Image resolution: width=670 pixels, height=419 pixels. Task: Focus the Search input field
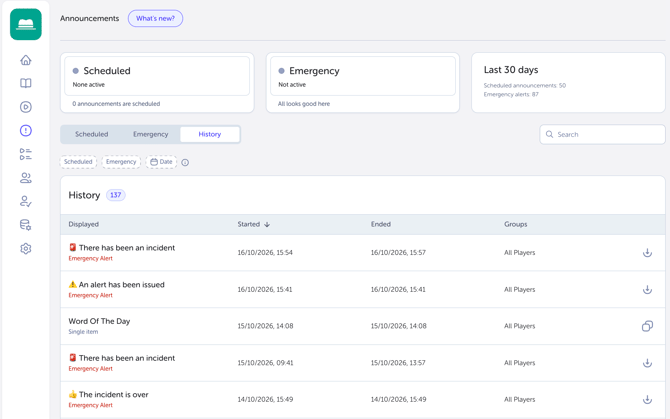point(602,134)
